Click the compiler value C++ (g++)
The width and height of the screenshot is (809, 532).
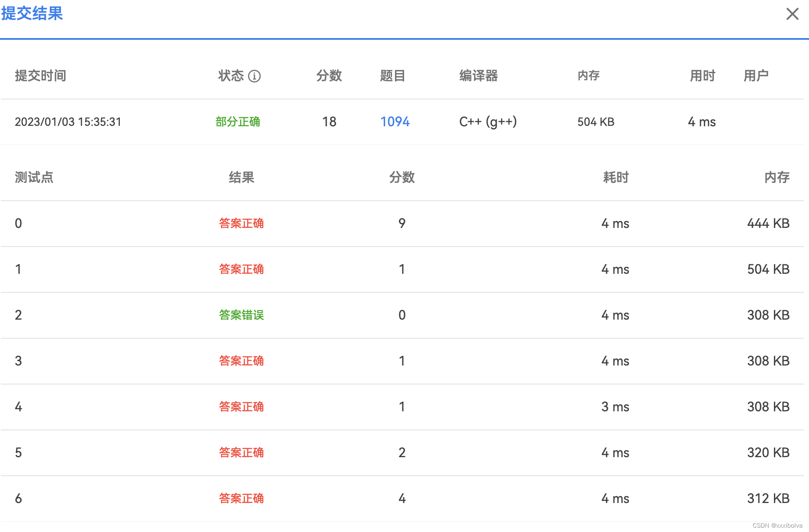pyautogui.click(x=488, y=122)
